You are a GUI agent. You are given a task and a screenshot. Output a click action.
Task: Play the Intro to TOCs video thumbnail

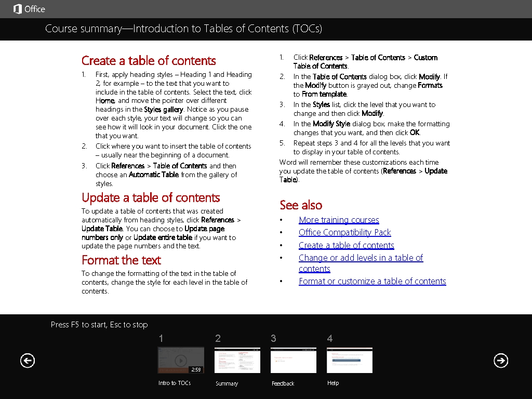[181, 360]
